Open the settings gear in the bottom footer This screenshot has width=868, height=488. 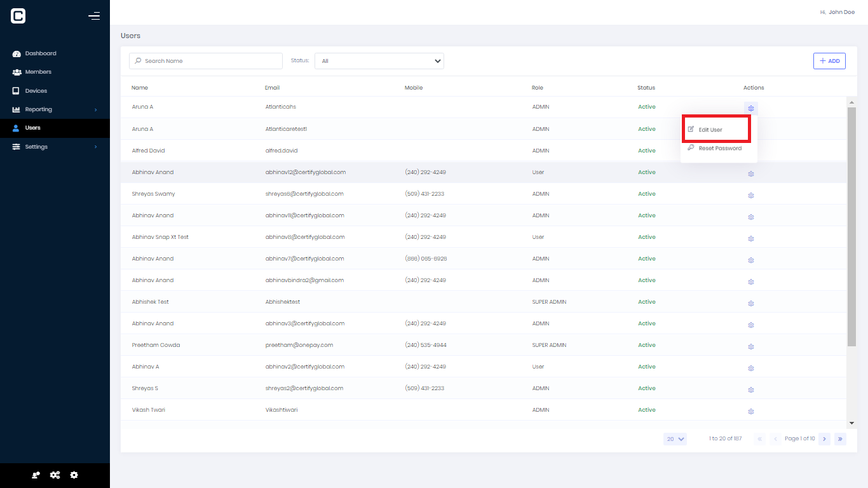coord(74,475)
